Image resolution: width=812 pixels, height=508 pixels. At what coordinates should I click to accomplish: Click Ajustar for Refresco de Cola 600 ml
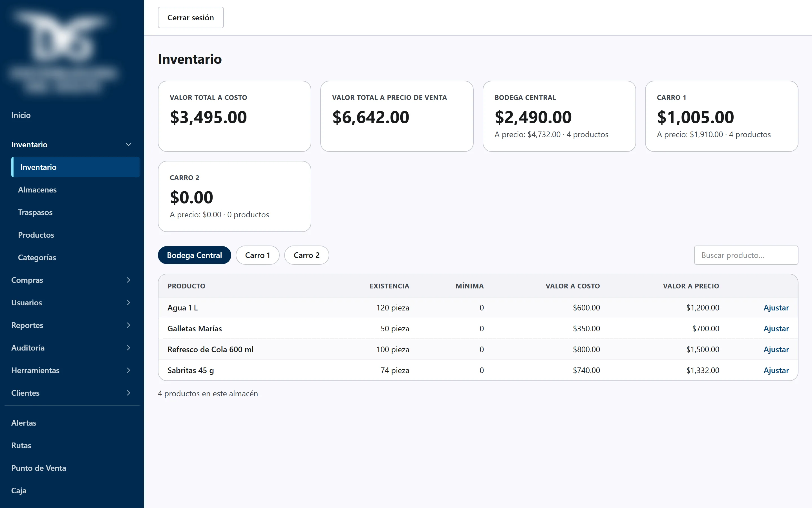(776, 349)
